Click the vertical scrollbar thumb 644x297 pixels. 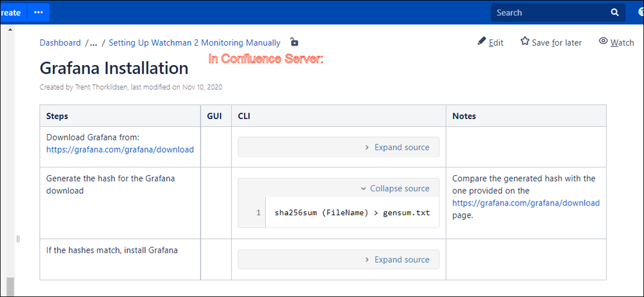[10, 287]
